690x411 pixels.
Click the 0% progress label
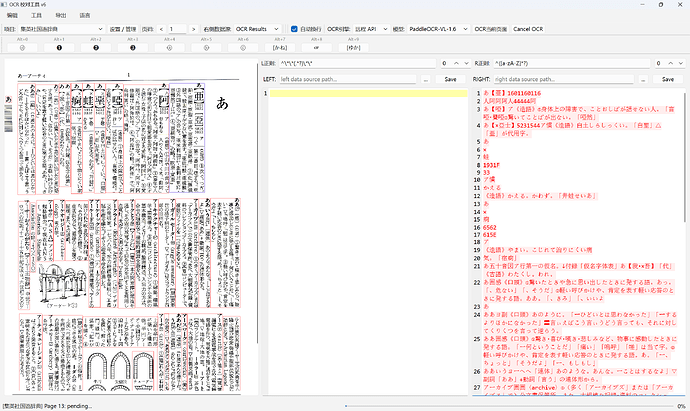pyautogui.click(x=681, y=406)
